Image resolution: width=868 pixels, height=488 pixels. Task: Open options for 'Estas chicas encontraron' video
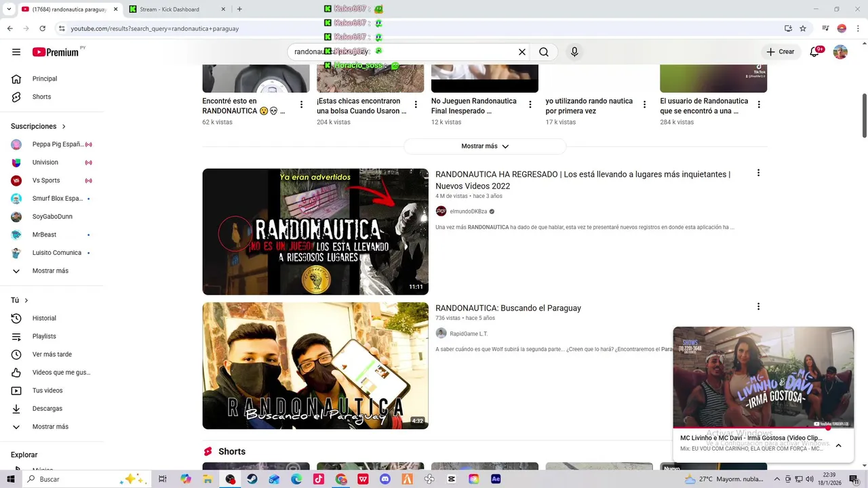[416, 104]
